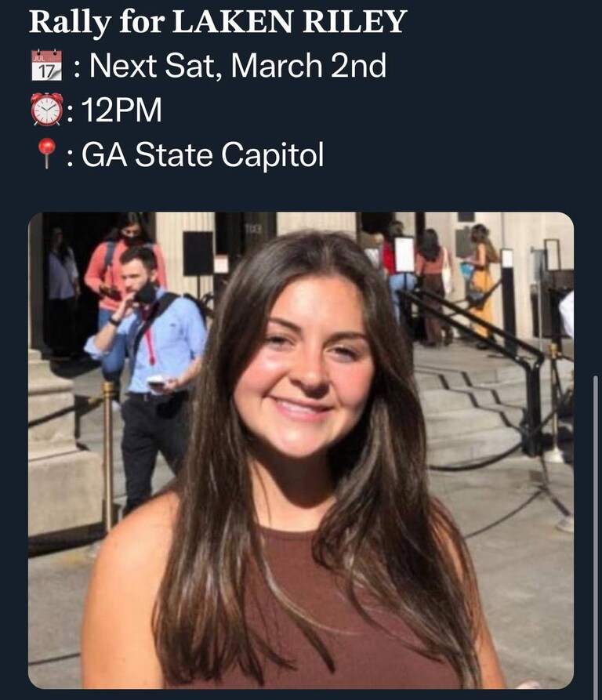Click the 'GA State Capitol' location text
This screenshot has width=602, height=700.
coord(202,155)
